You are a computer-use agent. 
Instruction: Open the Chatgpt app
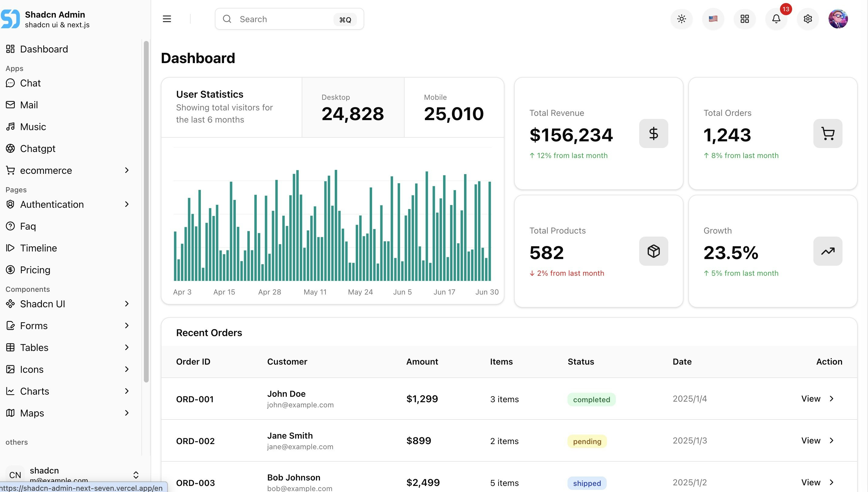pyautogui.click(x=37, y=148)
